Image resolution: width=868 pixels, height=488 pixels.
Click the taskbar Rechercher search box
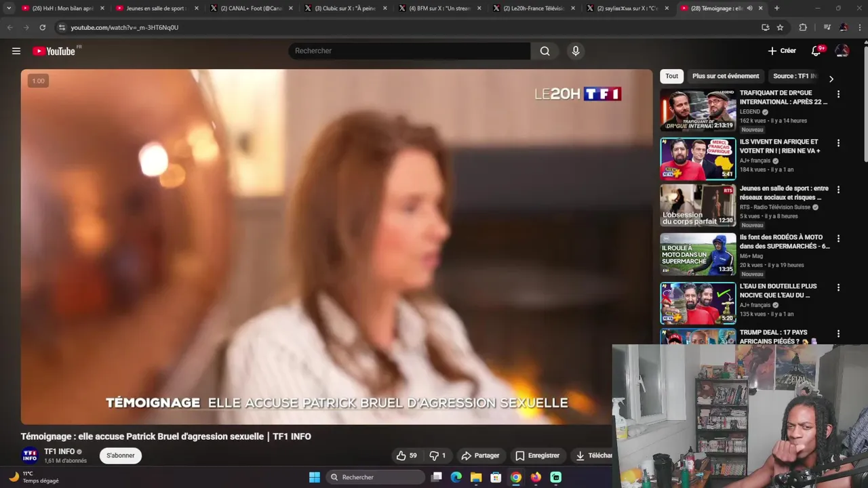[375, 477]
